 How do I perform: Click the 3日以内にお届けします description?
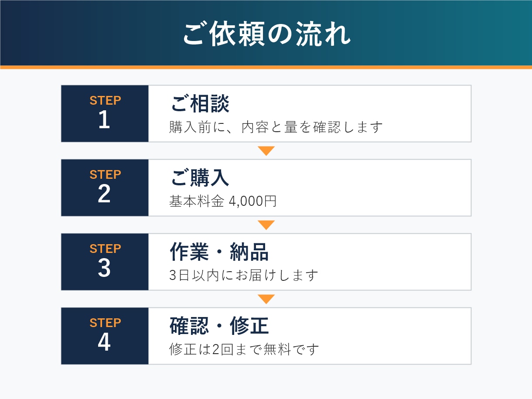point(244,276)
